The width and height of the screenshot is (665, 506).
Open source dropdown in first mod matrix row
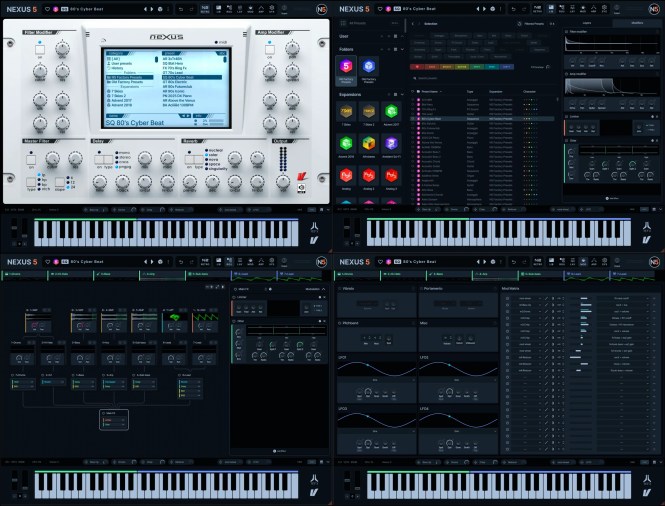(x=527, y=299)
